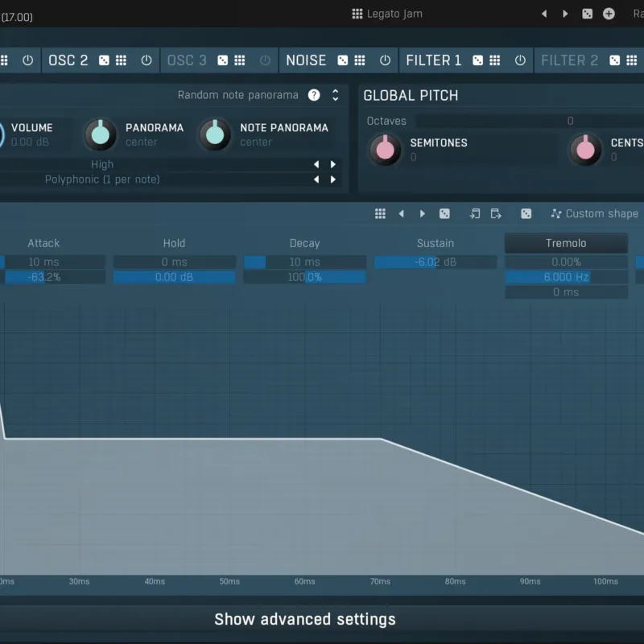Viewport: 644px width, 644px height.
Task: Copy envelope settings icon
Action: [x=474, y=213]
